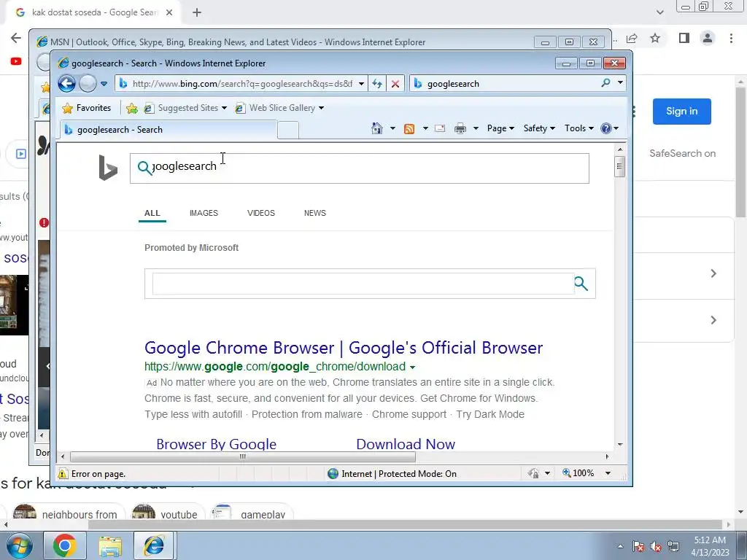Click the Print icon in command bar
The height and width of the screenshot is (560, 747).
click(460, 128)
